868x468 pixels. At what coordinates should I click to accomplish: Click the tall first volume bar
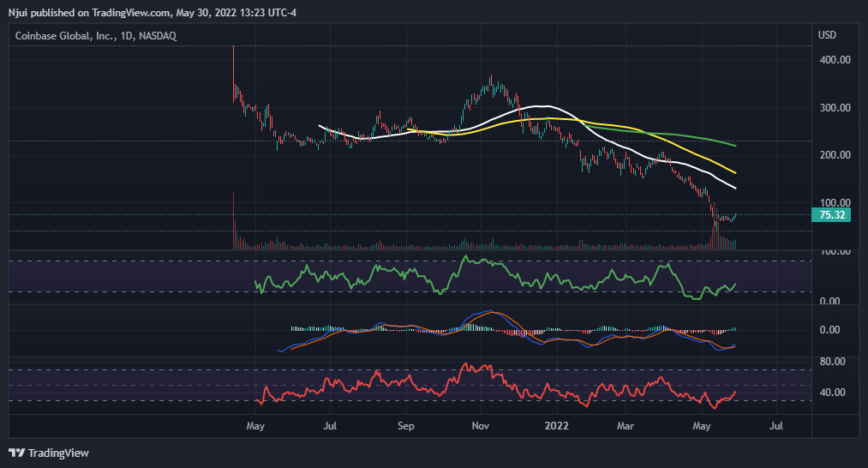233,221
